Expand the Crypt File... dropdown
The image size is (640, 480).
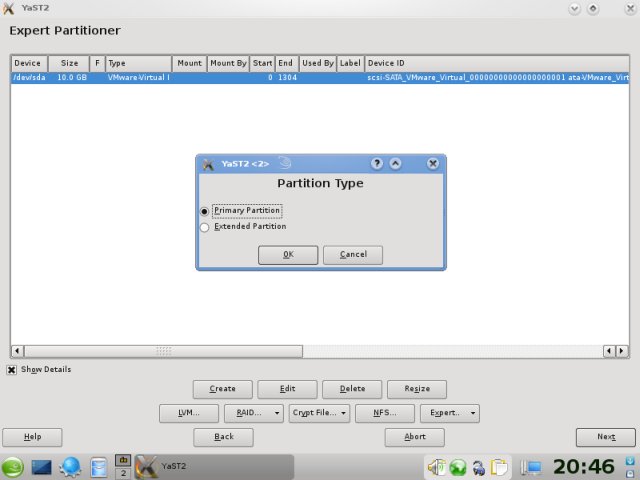[319, 413]
